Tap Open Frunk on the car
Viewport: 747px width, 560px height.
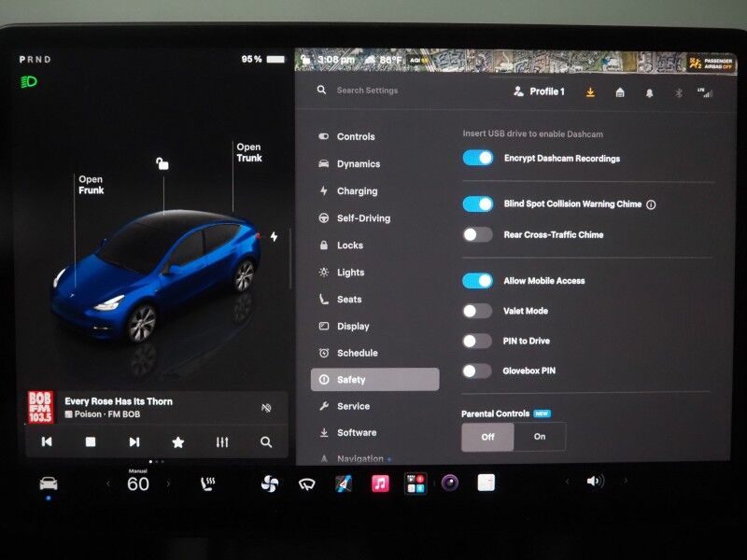tap(91, 185)
